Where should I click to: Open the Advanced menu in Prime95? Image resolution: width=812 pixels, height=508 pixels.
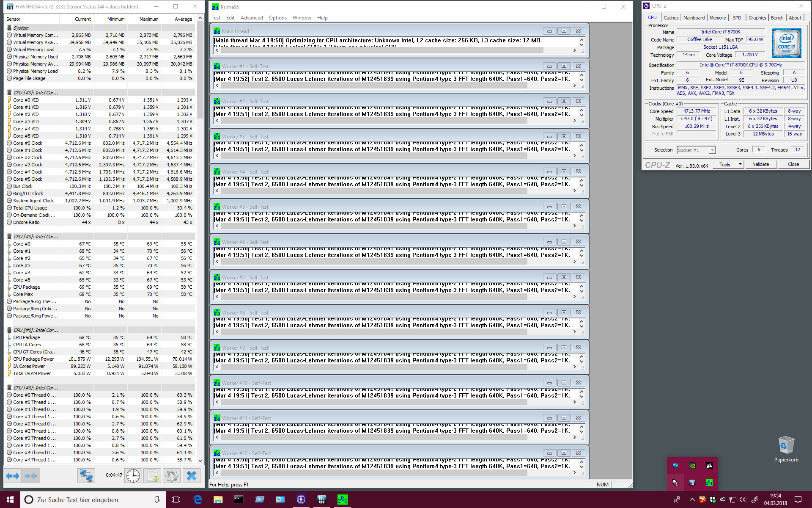point(252,18)
